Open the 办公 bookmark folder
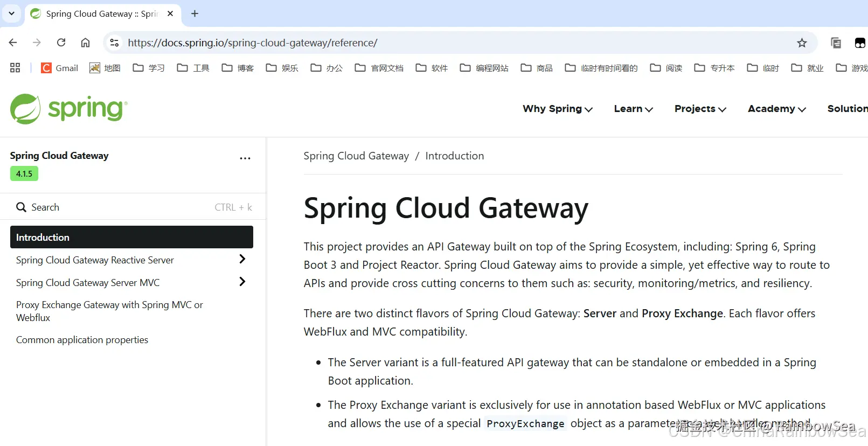The width and height of the screenshot is (868, 446). coord(327,68)
